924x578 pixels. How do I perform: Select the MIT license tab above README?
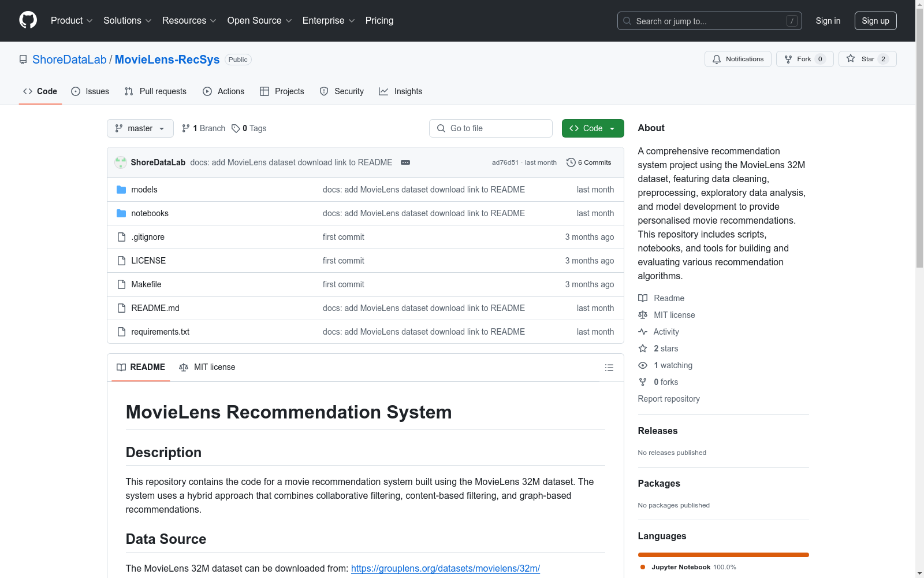207,367
